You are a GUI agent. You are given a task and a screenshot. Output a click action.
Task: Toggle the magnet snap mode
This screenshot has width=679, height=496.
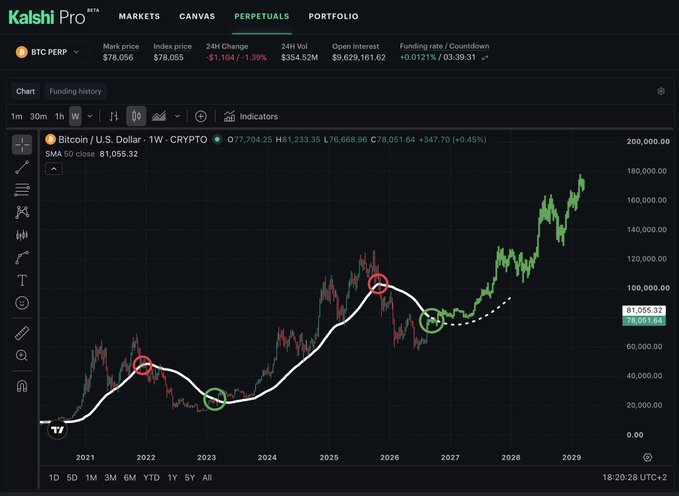(22, 386)
